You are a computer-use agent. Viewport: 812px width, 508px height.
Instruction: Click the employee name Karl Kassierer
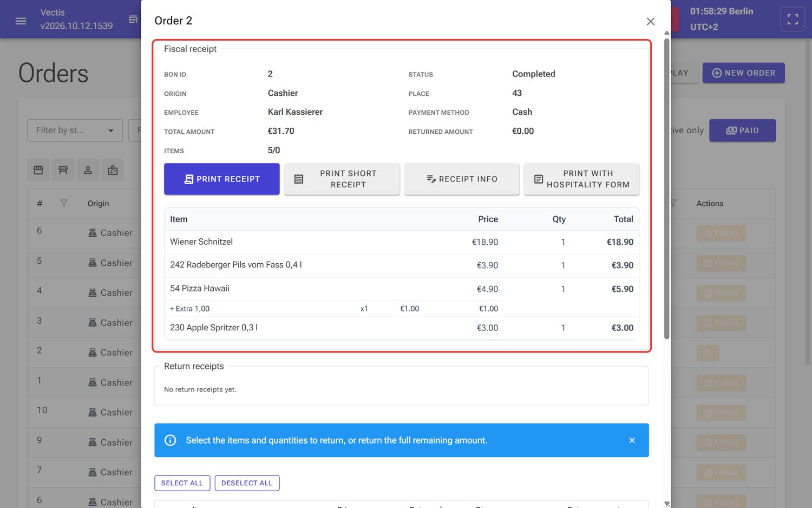click(295, 112)
